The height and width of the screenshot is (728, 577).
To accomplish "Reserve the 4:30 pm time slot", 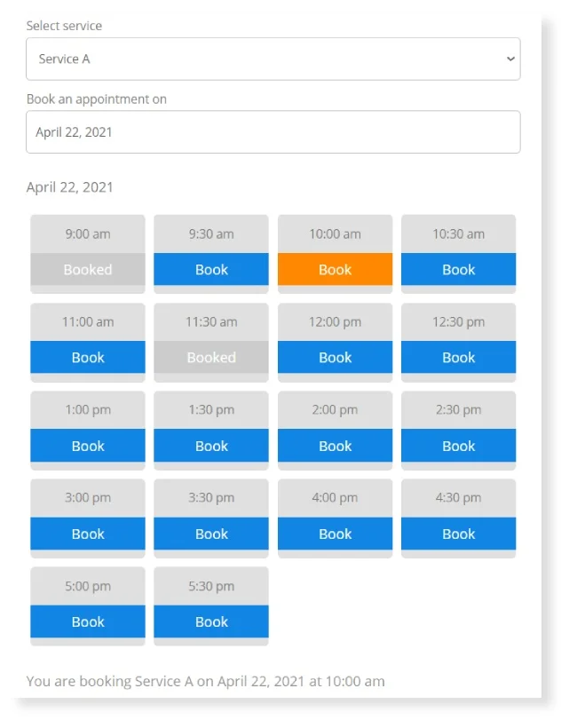I will coord(459,534).
